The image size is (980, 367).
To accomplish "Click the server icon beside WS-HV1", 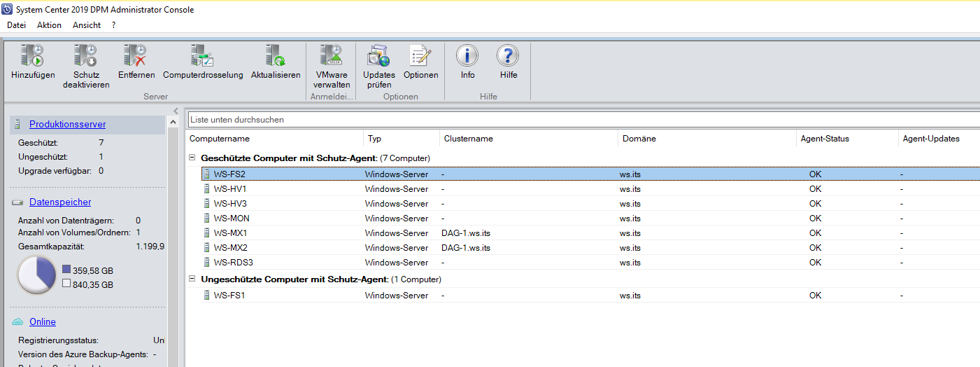I will pyautogui.click(x=206, y=188).
